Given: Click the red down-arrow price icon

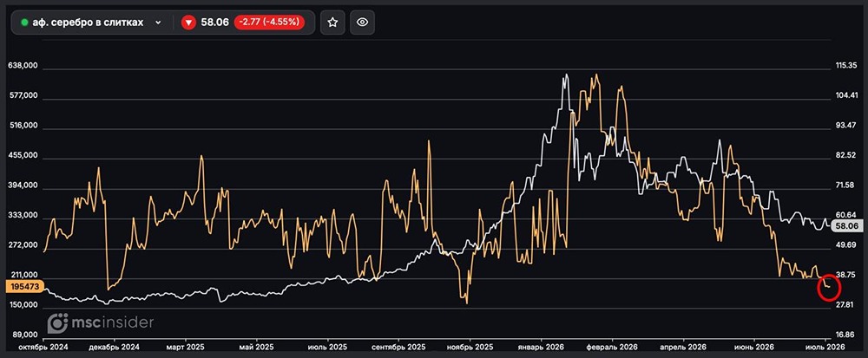Looking at the screenshot, I should point(188,23).
